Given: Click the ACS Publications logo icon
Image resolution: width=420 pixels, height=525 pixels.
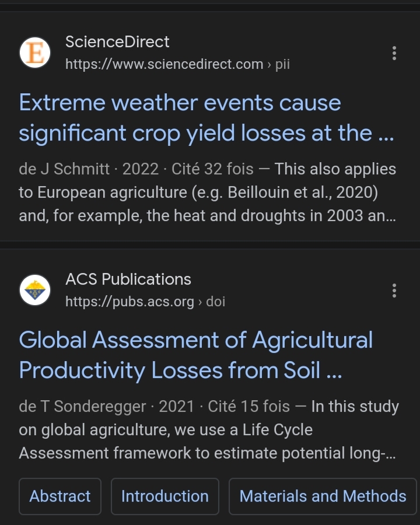Looking at the screenshot, I should 35,290.
